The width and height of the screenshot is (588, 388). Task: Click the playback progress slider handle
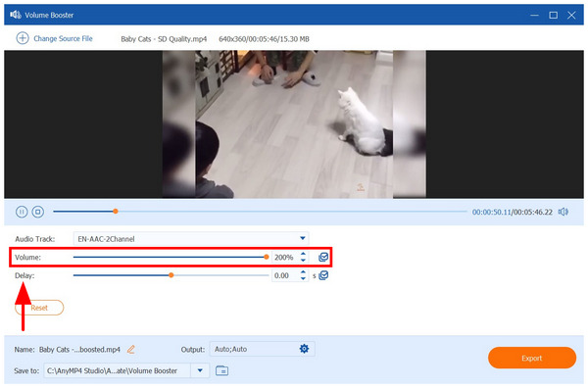[x=116, y=212]
